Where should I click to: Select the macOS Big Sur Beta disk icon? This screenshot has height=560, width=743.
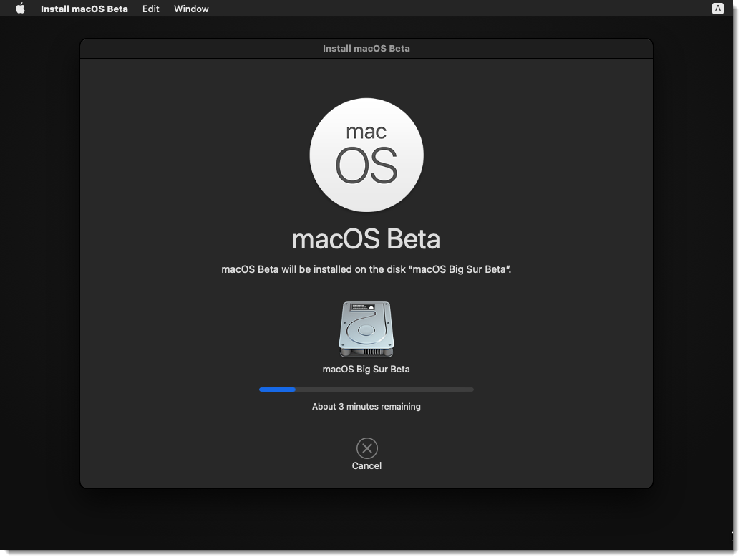tap(366, 329)
